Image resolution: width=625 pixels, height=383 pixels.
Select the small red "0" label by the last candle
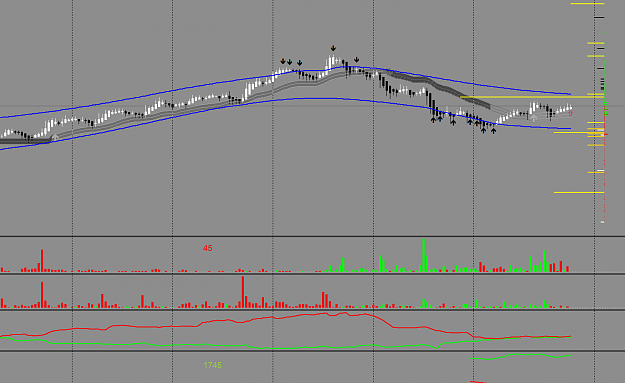click(570, 114)
